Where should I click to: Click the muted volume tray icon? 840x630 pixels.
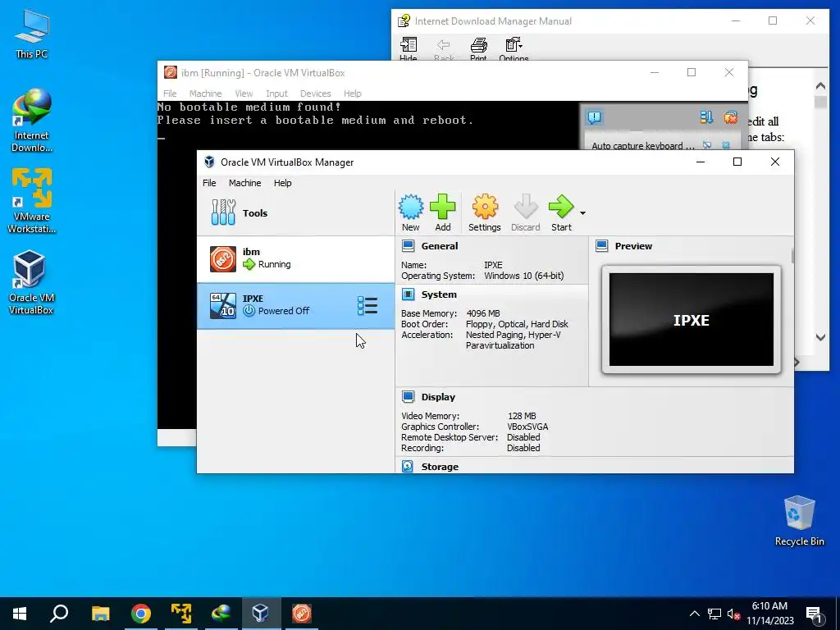733,614
